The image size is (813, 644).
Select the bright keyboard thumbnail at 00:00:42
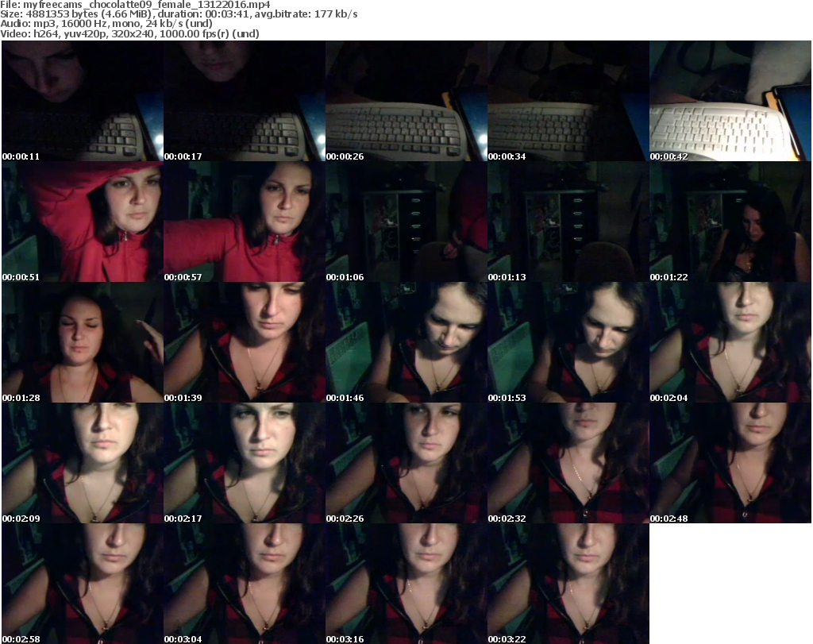tap(730, 101)
